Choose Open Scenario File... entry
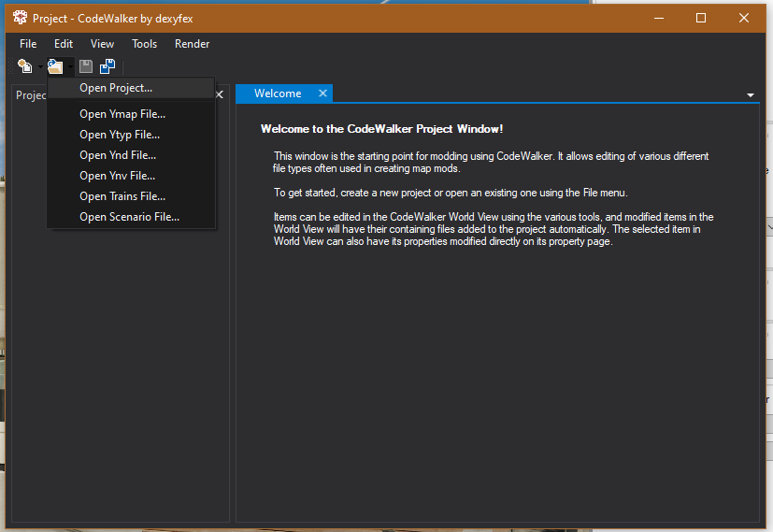This screenshot has width=773, height=532. pyautogui.click(x=131, y=217)
